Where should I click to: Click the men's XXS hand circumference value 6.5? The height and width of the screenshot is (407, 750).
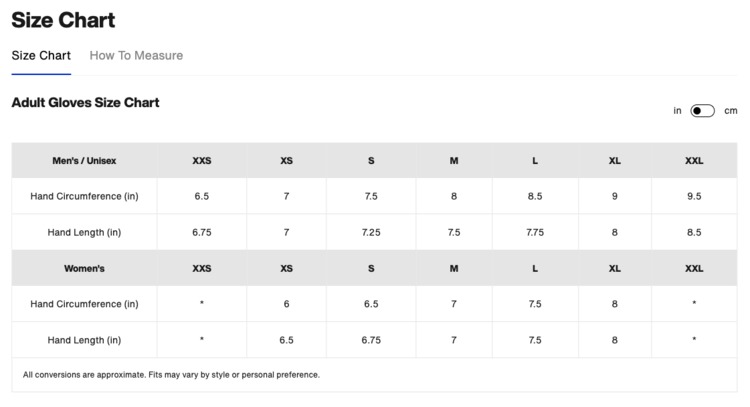202,197
